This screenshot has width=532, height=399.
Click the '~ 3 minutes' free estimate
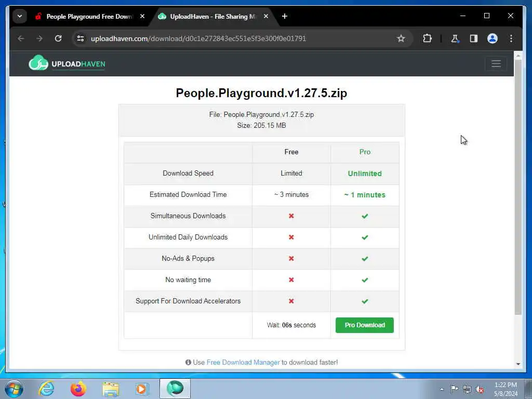291,194
